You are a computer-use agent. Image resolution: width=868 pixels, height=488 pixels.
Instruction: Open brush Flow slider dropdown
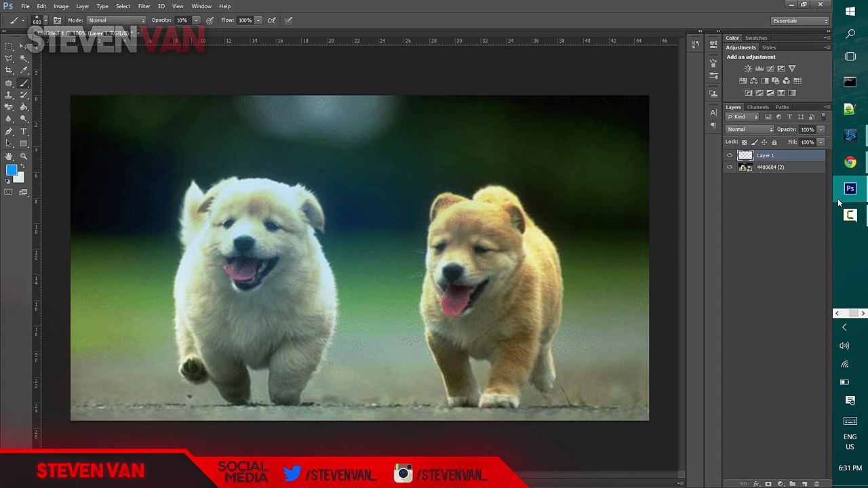[258, 20]
